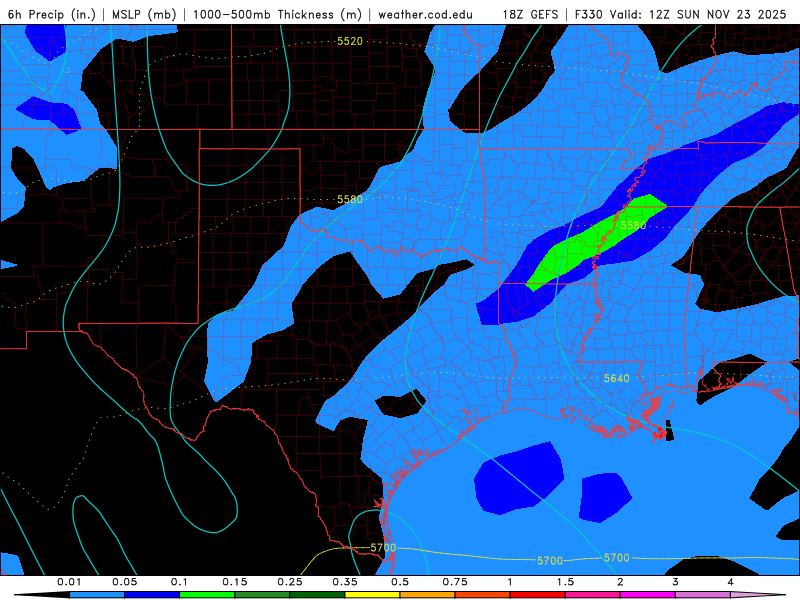Pick the yellow 0.35–0.5 legend swatch
This screenshot has height=600, width=800.
tap(372, 595)
